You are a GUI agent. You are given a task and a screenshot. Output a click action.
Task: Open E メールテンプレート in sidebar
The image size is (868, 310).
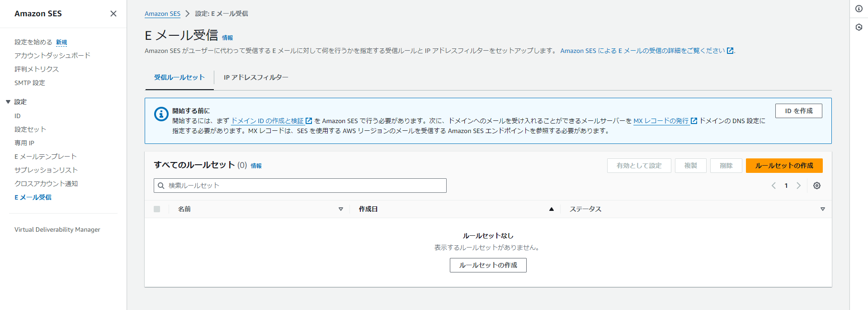tap(46, 157)
